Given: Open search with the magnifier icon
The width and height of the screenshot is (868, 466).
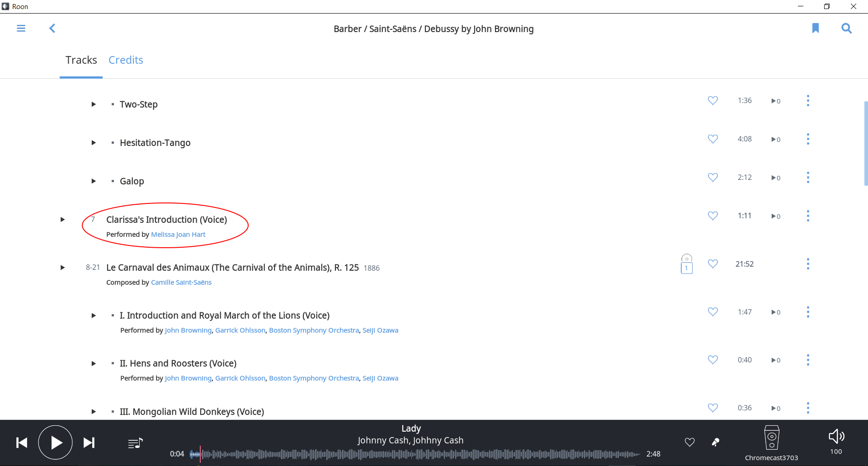Looking at the screenshot, I should [846, 28].
